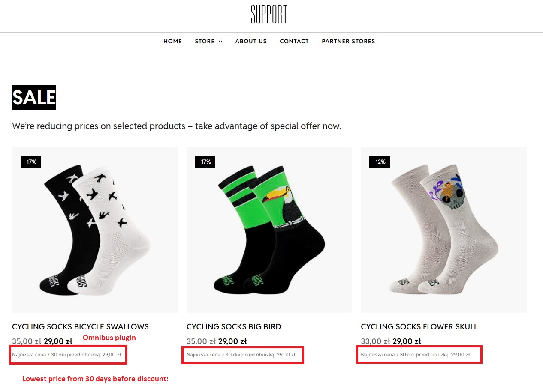Screen dimensions: 543x392
Task: Open the Home menu item
Action: click(x=172, y=41)
